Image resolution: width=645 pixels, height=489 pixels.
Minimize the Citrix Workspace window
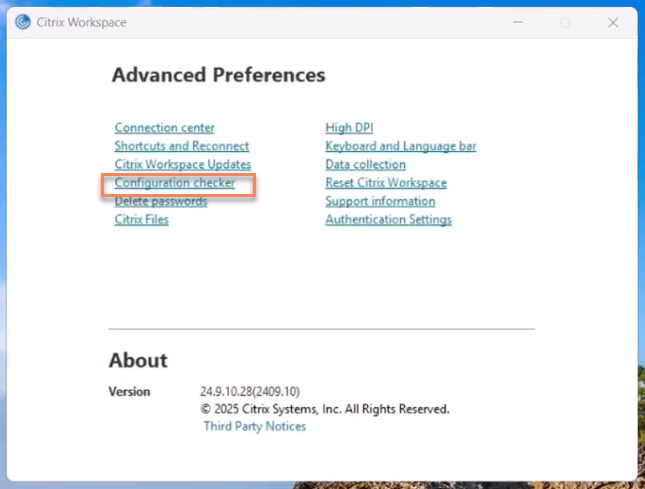point(518,22)
